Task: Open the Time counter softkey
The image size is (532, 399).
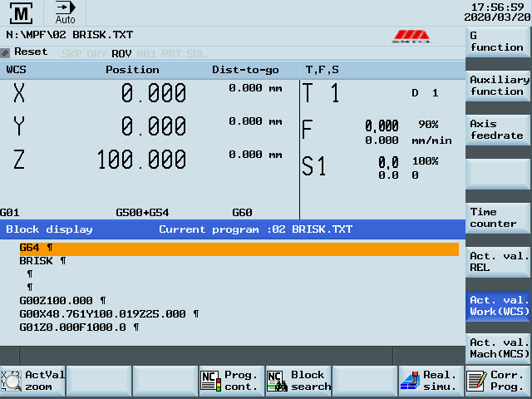Action: [497, 218]
